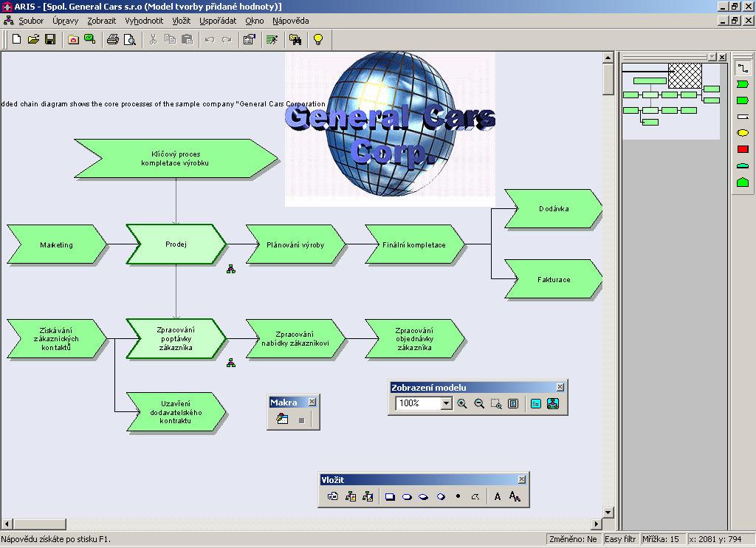This screenshot has height=548, width=756.
Task: Open the Vyhodnotit menu
Action: pyautogui.click(x=144, y=21)
